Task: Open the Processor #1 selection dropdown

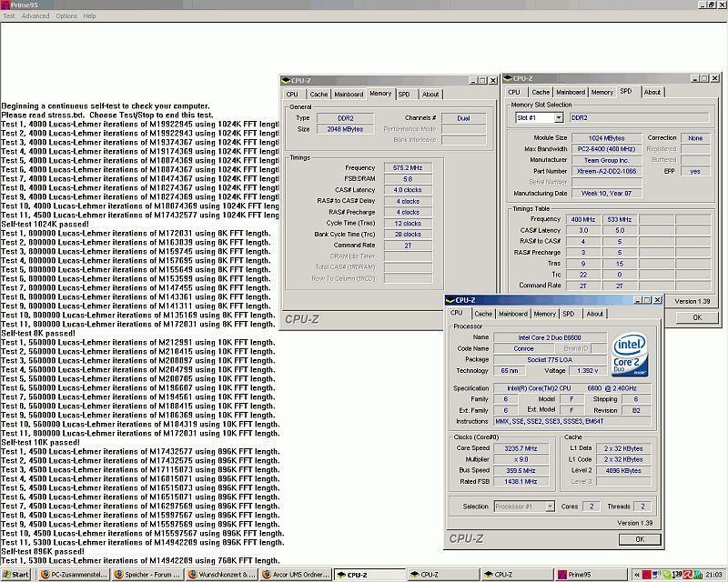Action: 550,507
